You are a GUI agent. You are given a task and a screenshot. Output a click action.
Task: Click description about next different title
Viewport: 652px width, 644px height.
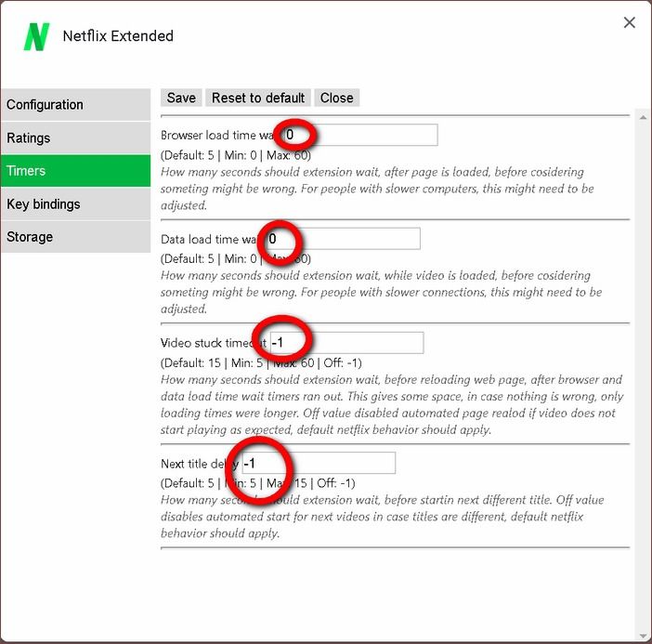click(x=383, y=517)
